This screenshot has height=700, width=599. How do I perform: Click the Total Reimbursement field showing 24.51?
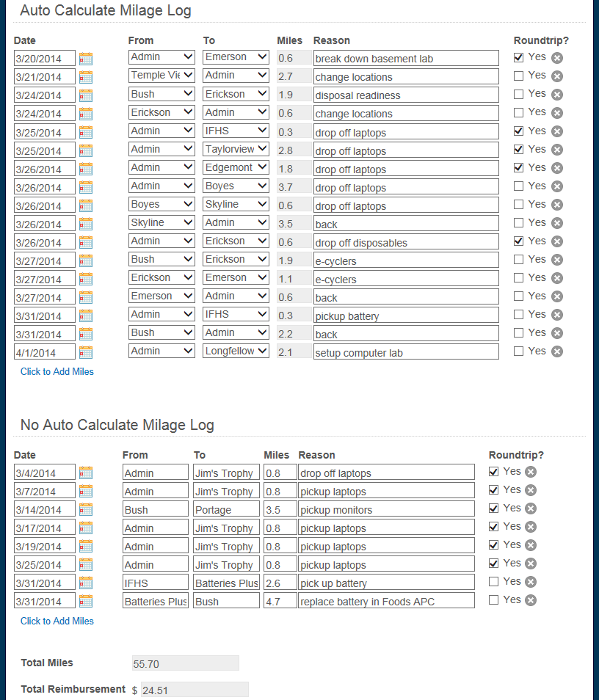[x=195, y=690]
